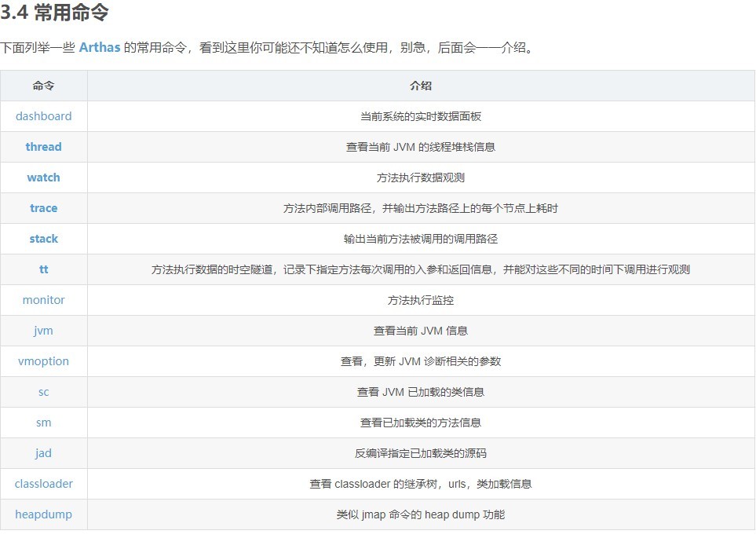Viewport: 756px width, 538px height.
Task: Open the vmoption command link
Action: click(x=43, y=361)
